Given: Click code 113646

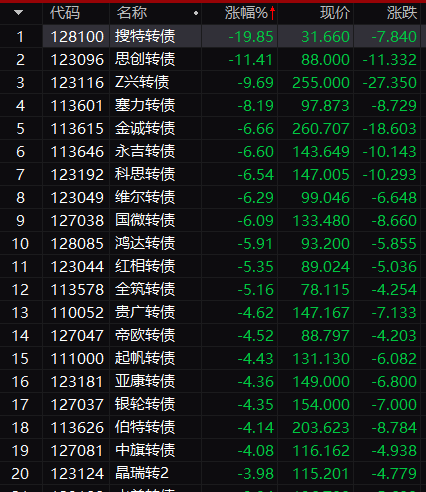Looking at the screenshot, I should [77, 152].
